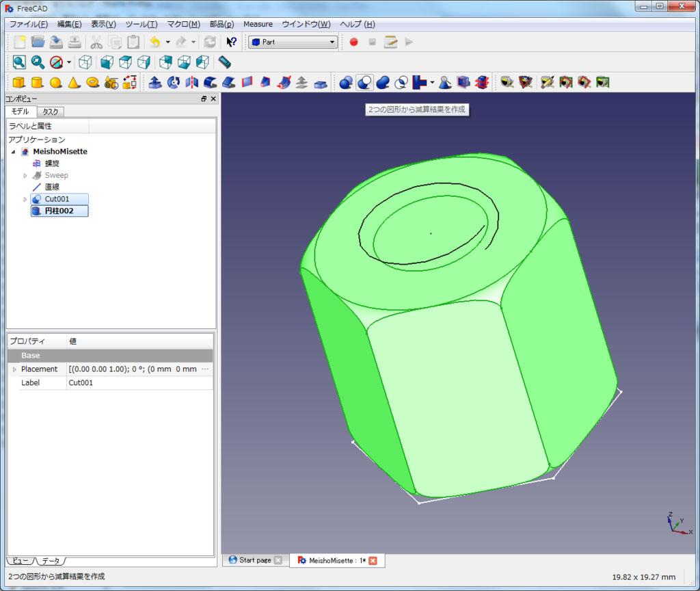Click the Draw style icon
This screenshot has width=700, height=591.
(56, 62)
